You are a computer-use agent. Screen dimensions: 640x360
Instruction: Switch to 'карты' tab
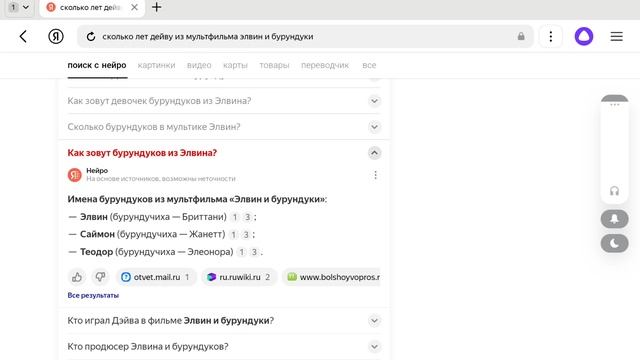click(235, 65)
